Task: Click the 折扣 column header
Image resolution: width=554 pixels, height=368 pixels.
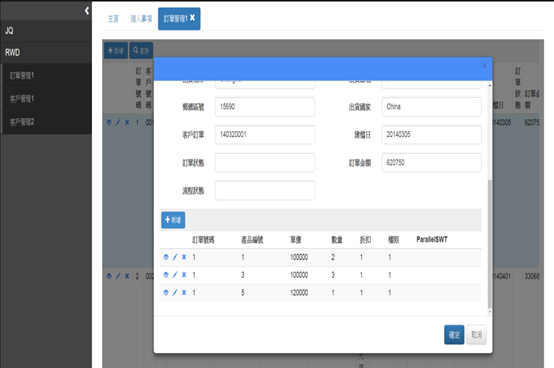Action: tap(365, 240)
